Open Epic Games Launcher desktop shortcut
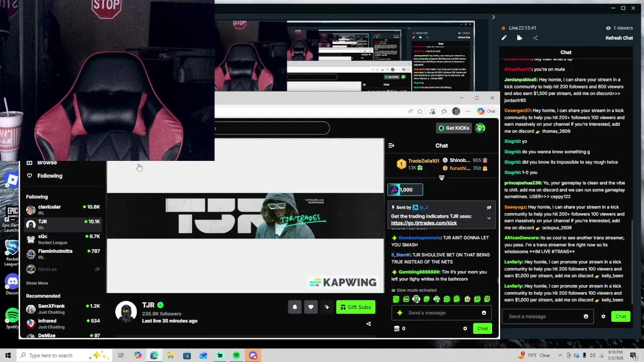This screenshot has height=362, width=644. point(11,219)
